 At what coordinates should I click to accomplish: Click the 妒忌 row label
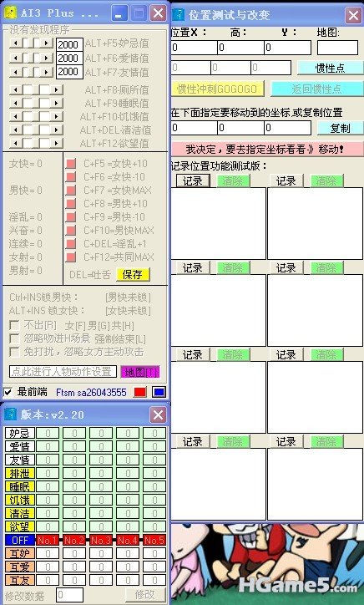pos(20,433)
